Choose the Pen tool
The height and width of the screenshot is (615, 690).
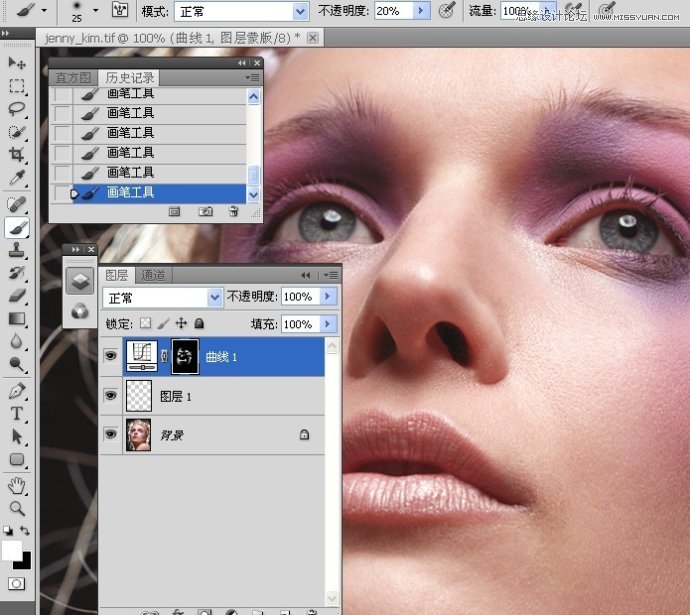[x=17, y=390]
